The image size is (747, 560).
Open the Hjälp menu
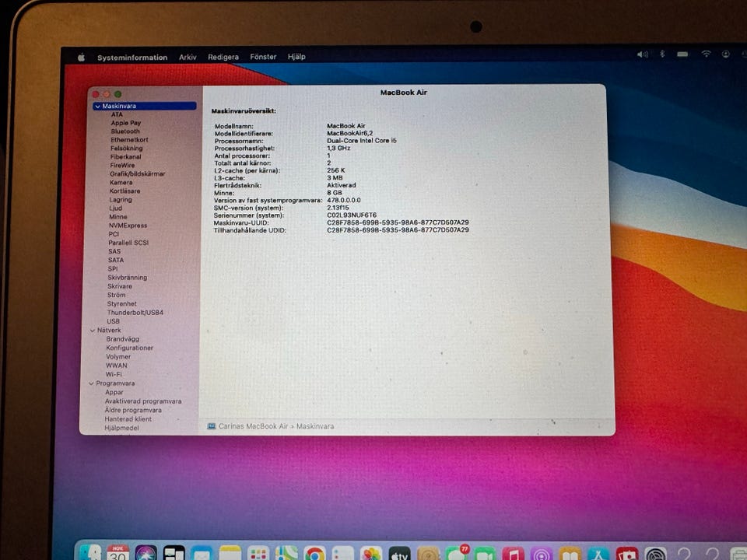click(x=296, y=57)
